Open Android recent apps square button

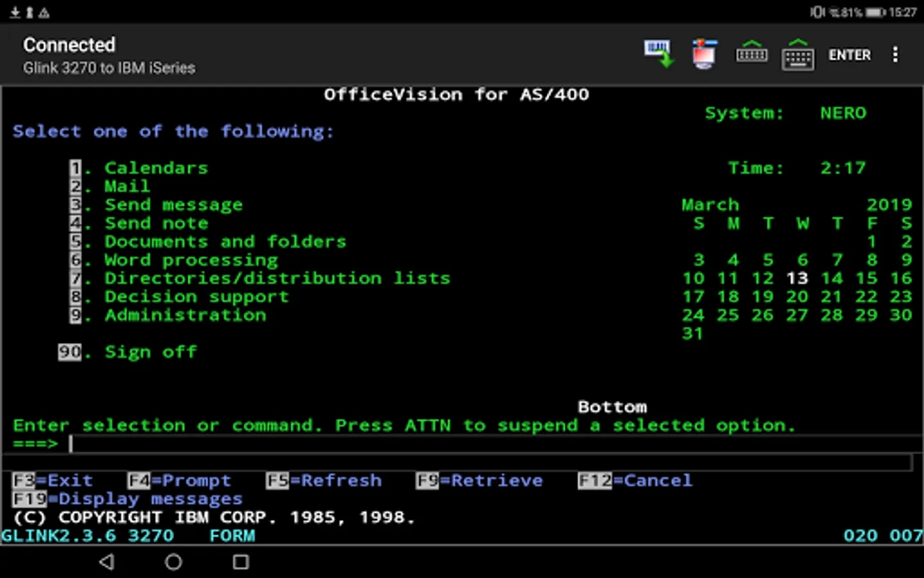click(x=241, y=562)
